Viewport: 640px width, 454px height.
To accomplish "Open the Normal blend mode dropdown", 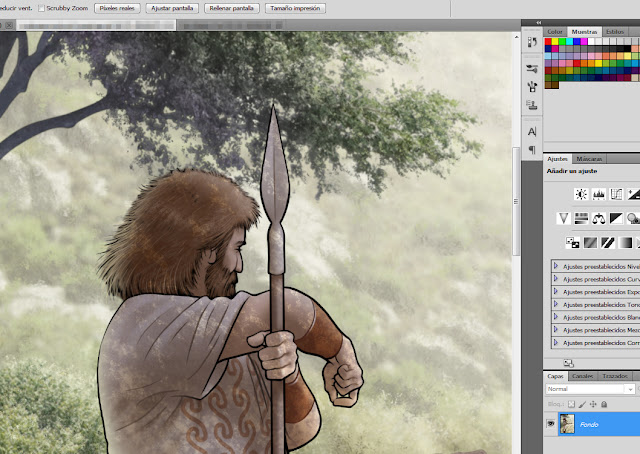I will pyautogui.click(x=590, y=389).
